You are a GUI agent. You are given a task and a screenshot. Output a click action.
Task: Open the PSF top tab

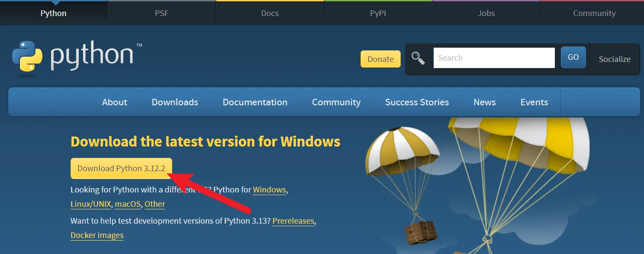[161, 13]
